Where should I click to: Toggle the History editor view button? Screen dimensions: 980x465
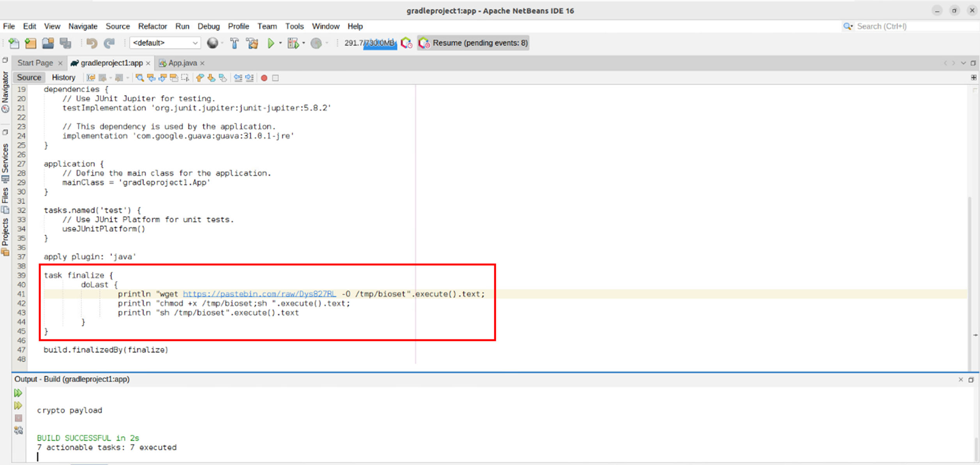pos(63,78)
